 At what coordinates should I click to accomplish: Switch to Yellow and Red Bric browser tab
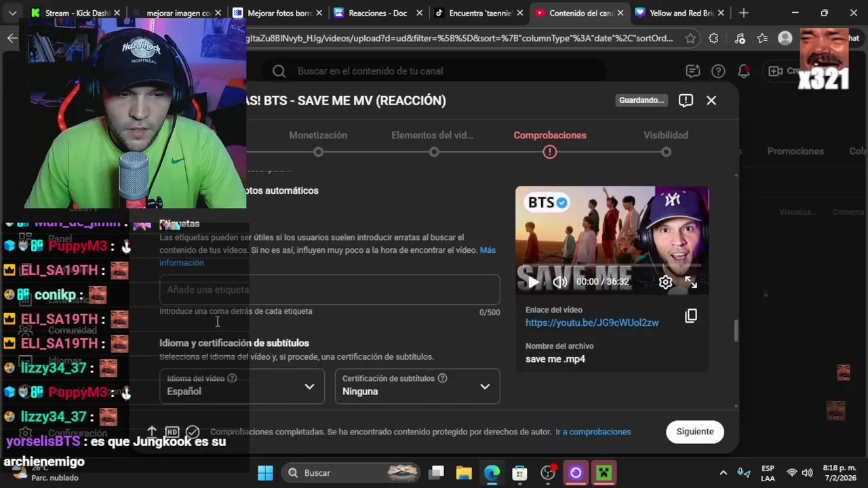tap(681, 13)
